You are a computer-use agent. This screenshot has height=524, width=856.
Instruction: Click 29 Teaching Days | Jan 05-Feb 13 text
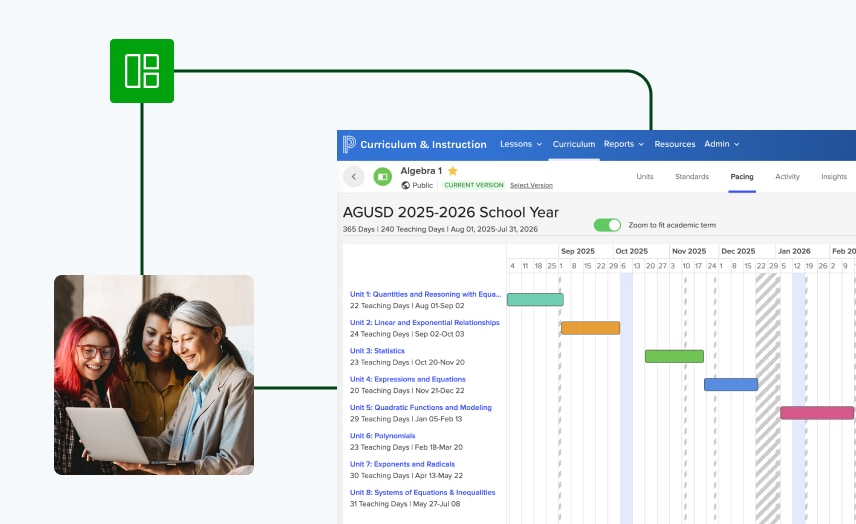coord(406,419)
